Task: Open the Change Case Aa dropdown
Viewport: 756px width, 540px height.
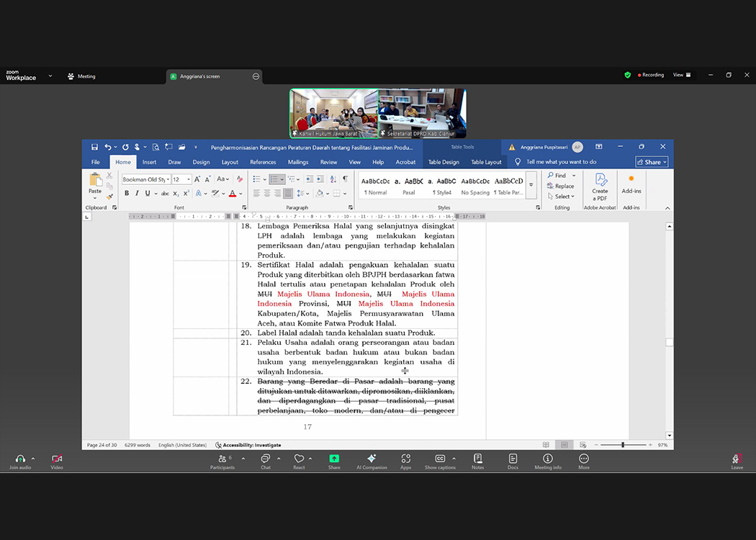Action: (x=222, y=179)
